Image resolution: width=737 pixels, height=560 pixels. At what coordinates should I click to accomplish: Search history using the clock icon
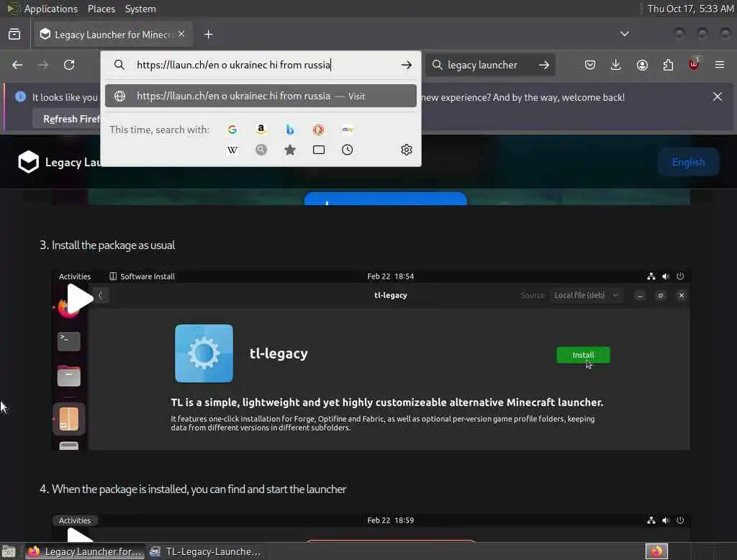(348, 150)
